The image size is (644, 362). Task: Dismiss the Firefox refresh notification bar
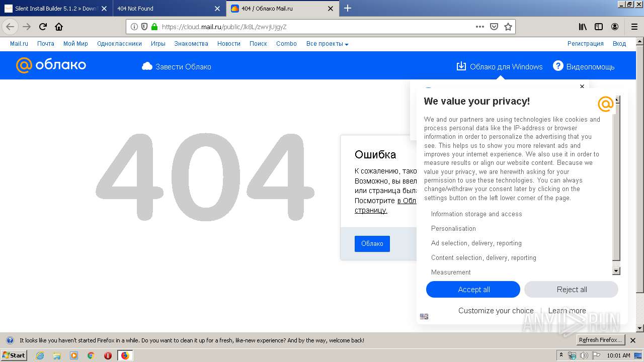[x=633, y=340]
